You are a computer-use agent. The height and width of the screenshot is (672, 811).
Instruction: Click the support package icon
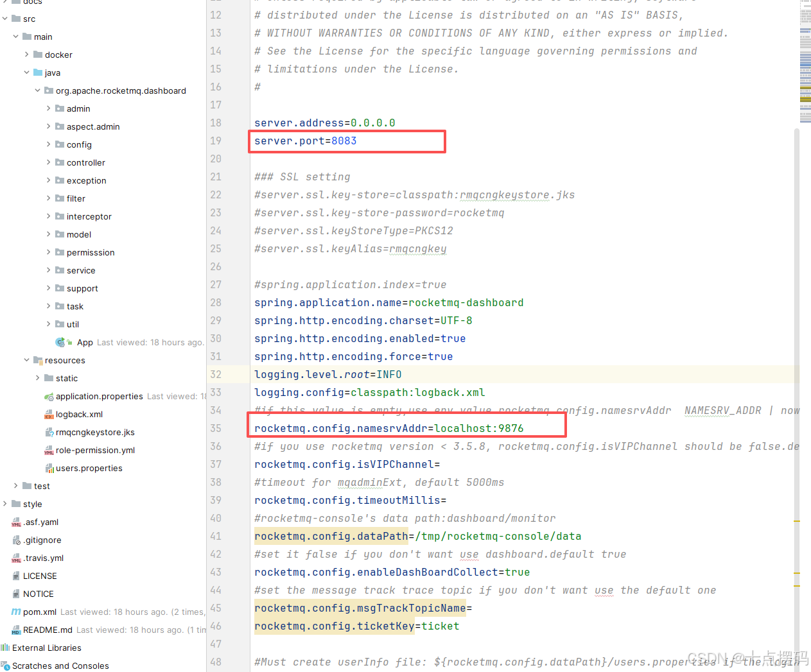click(x=60, y=288)
